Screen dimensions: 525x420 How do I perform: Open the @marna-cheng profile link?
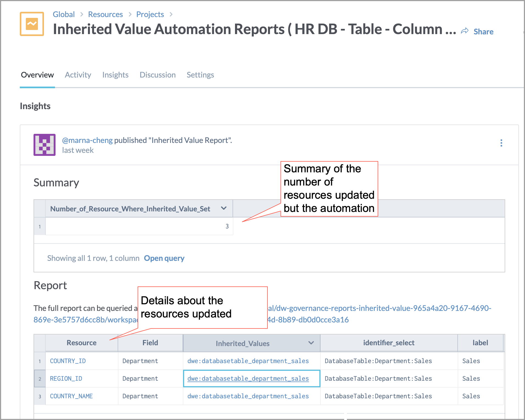pyautogui.click(x=87, y=140)
